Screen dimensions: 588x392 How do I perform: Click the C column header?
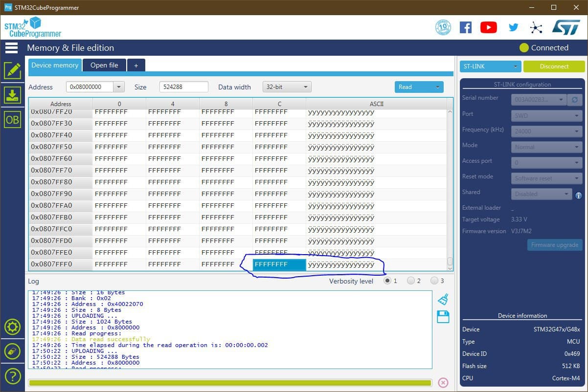pyautogui.click(x=279, y=104)
